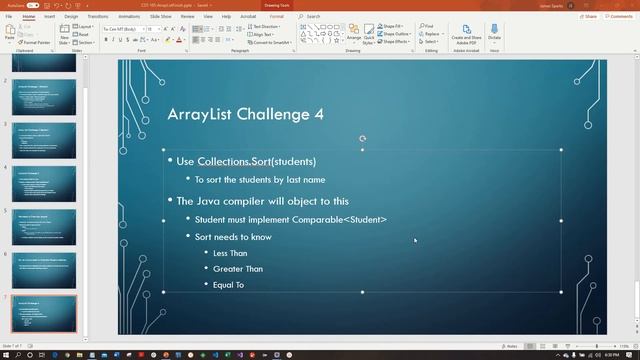Switch to Insert tab
The image size is (640, 360).
click(x=49, y=16)
